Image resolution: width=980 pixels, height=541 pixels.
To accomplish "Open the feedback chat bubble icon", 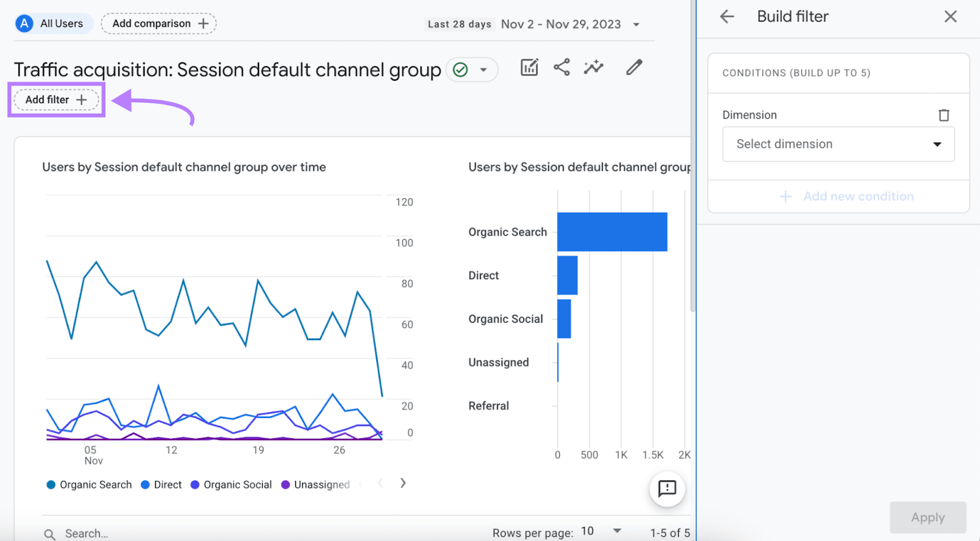I will 667,488.
